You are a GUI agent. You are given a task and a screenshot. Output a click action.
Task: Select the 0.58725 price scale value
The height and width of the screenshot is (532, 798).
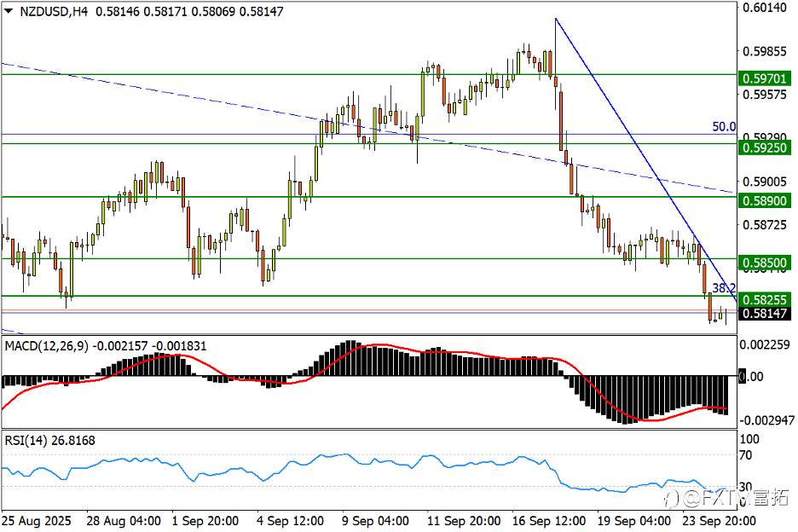coord(765,224)
